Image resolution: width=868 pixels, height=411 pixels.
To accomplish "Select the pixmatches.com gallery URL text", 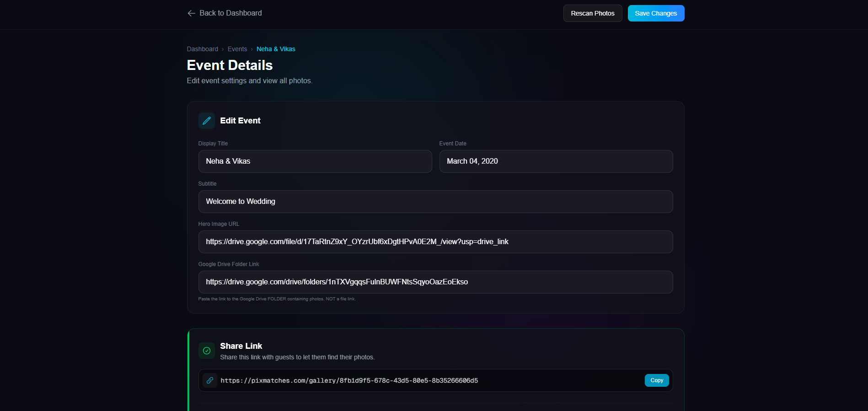I will tap(349, 380).
